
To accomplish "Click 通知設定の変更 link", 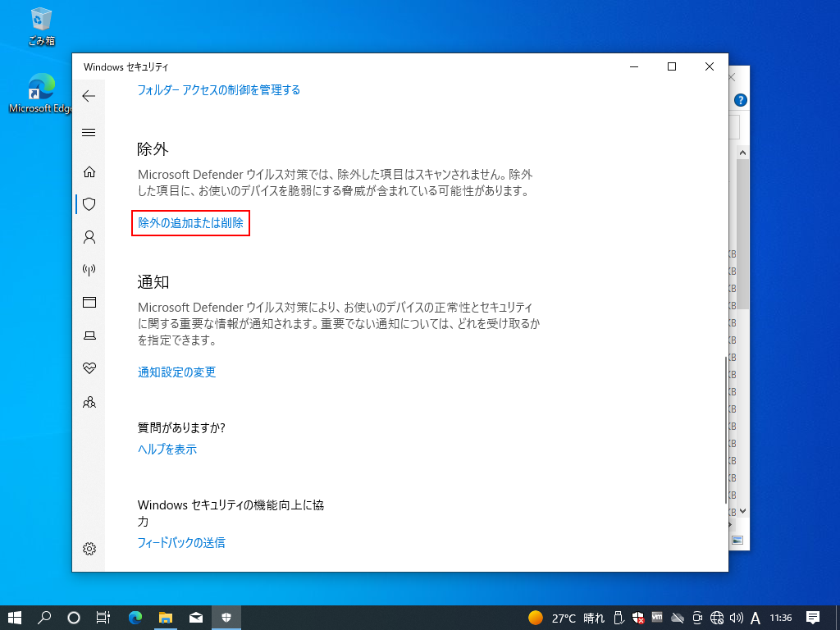I will pos(177,372).
